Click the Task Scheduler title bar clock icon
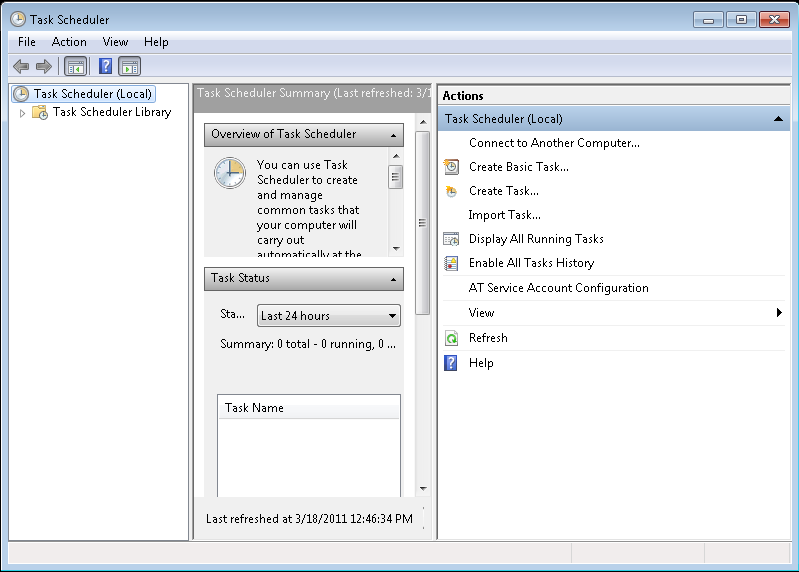 click(x=18, y=19)
